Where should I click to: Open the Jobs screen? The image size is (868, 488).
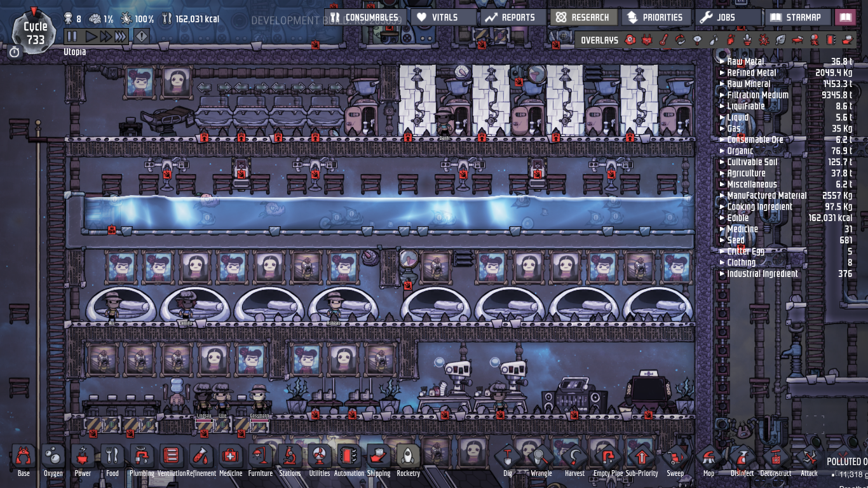[728, 17]
